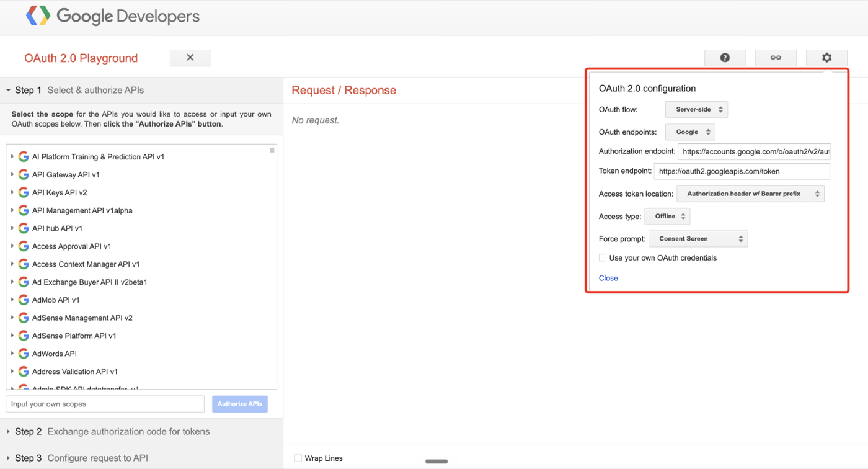Expand AI Platform Training & Prediction API arrow
The image size is (868, 469).
[12, 157]
